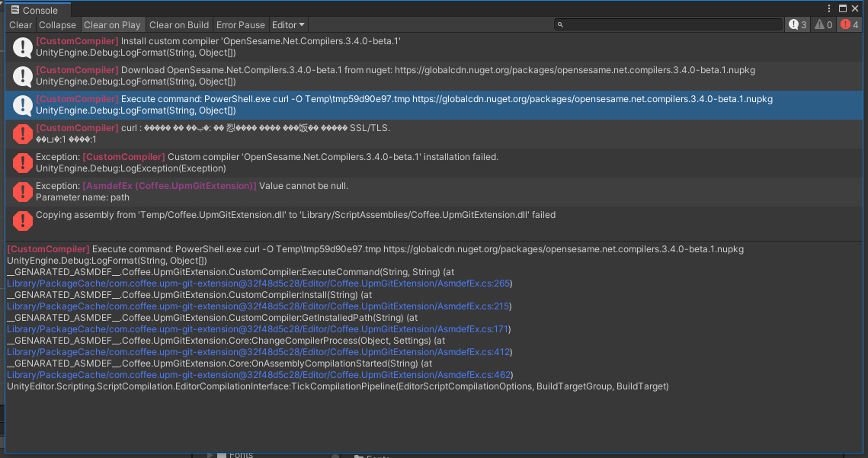Open the console options three-dot menu

(829, 8)
